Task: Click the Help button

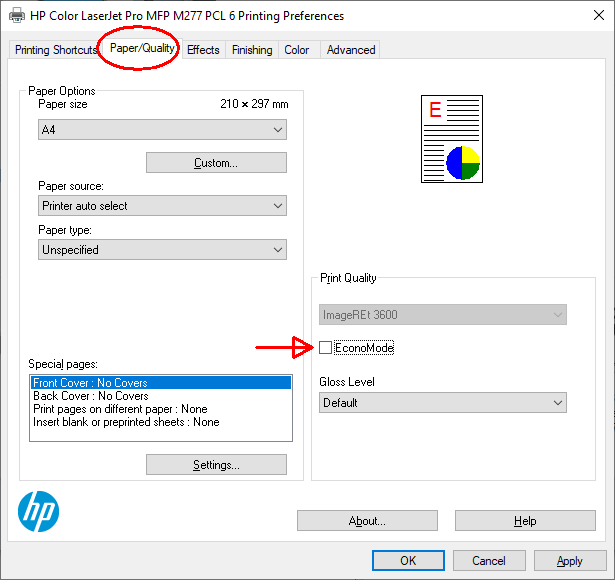Action: coord(525,521)
